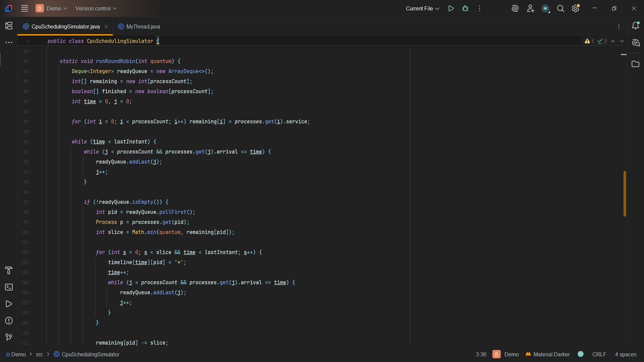Viewport: 644px width, 362px height.
Task: Open the Current File run configuration dropdown
Action: coord(422,9)
